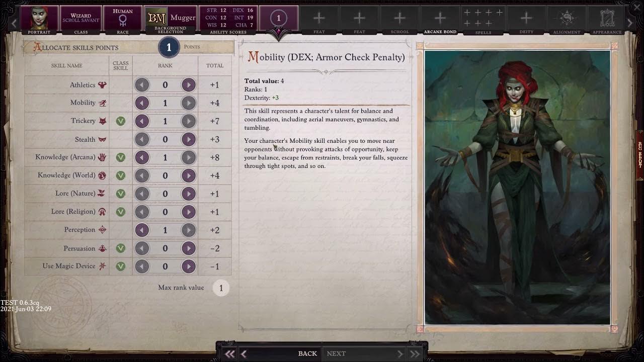Select the Perception eye icon
This screenshot has width=644, height=362.
(102, 229)
